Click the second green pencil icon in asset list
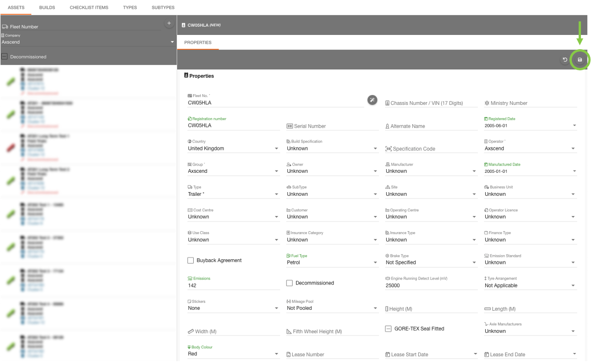This screenshot has width=592, height=364. click(x=11, y=114)
